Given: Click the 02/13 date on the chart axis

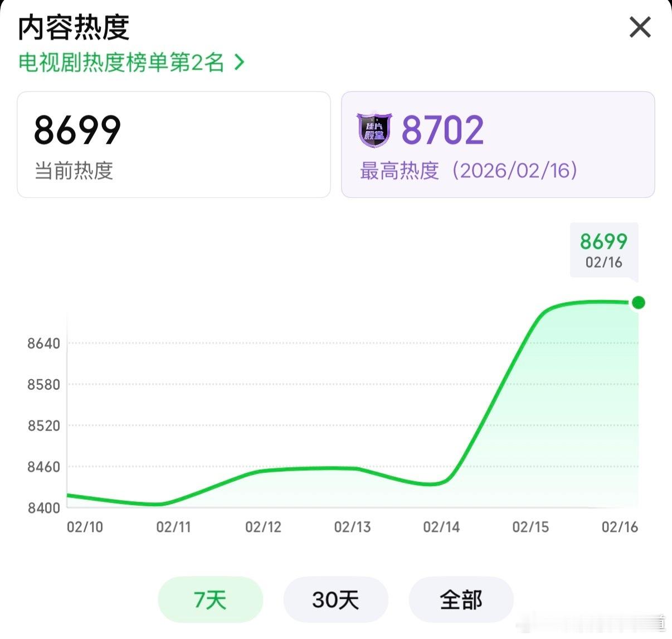Looking at the screenshot, I should [x=352, y=526].
